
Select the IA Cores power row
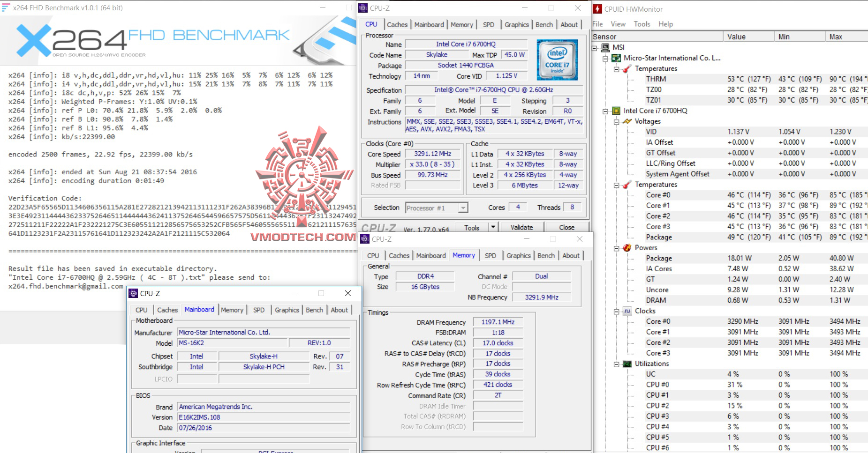(x=730, y=269)
